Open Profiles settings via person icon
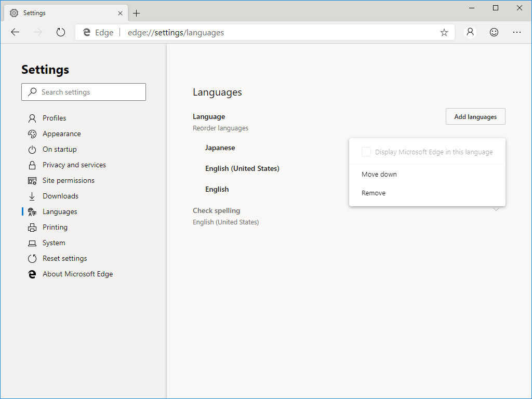Image resolution: width=532 pixels, height=399 pixels. click(x=32, y=118)
